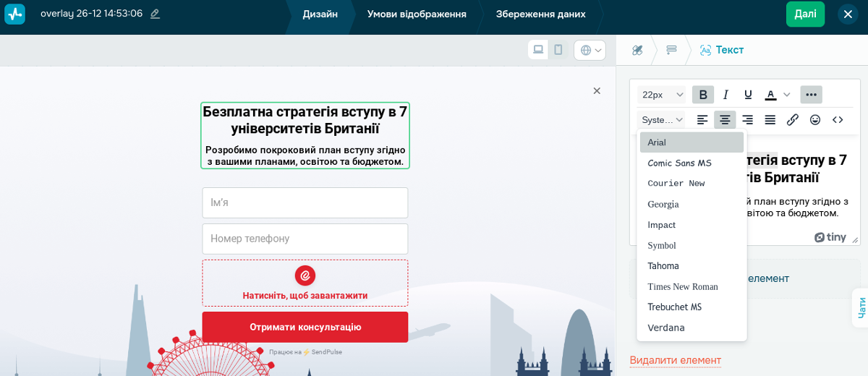Close the popup preview with X
868x376 pixels.
pos(597,90)
